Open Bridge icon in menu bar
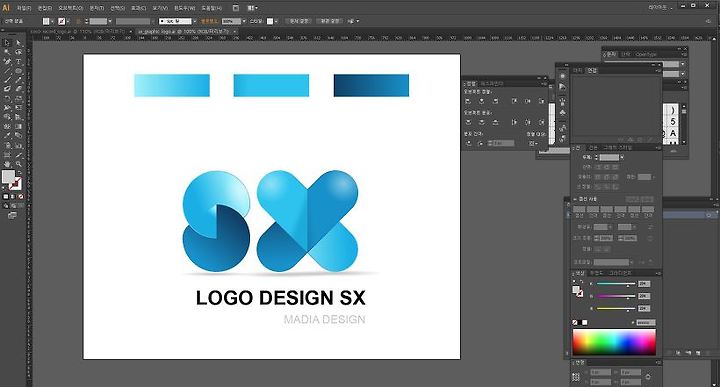The width and height of the screenshot is (720, 387). coord(236,8)
